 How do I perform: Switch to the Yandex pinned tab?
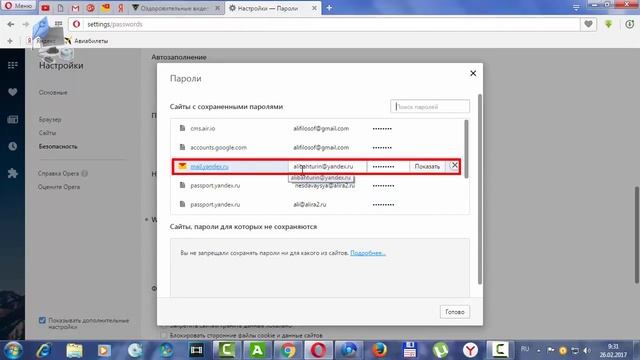120,8
